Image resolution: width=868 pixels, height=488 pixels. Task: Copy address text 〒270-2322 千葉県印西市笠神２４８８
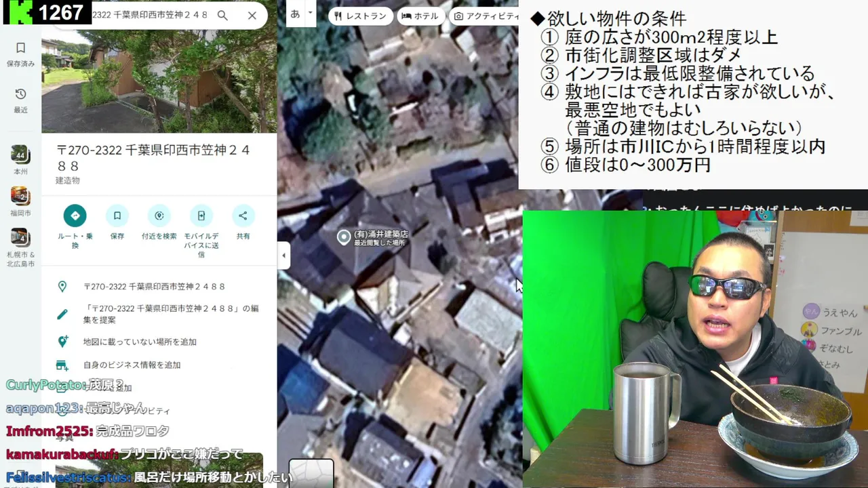click(154, 287)
